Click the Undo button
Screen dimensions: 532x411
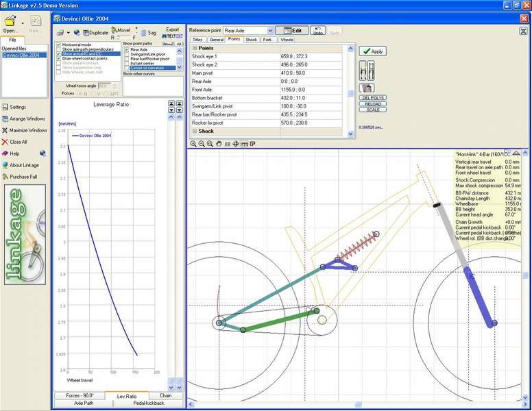point(318,31)
